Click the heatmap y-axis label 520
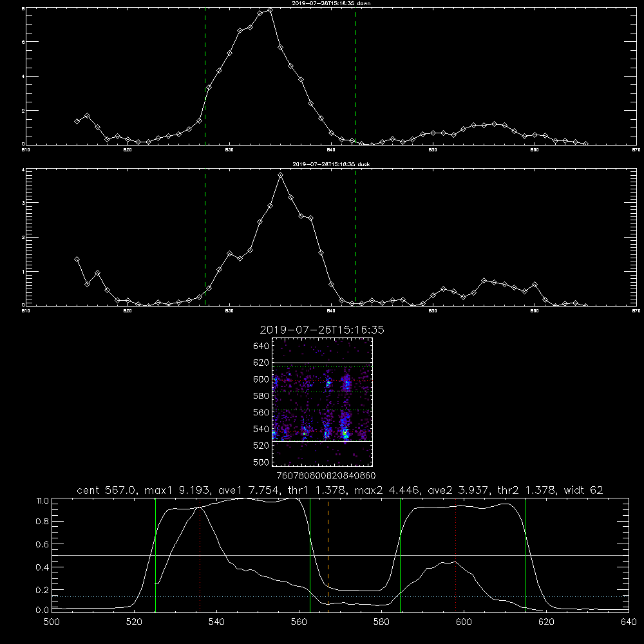This screenshot has width=644, height=644. click(x=261, y=445)
